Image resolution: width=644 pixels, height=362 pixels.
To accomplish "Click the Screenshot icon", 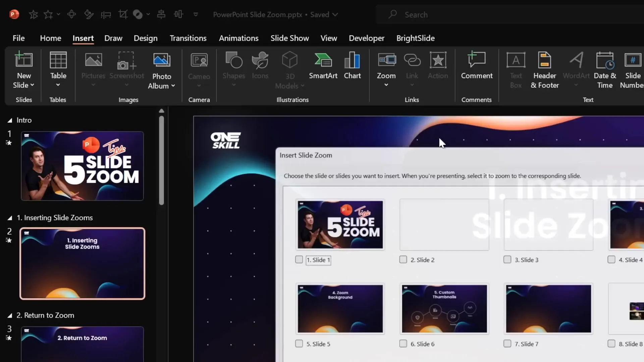I will 126,60.
